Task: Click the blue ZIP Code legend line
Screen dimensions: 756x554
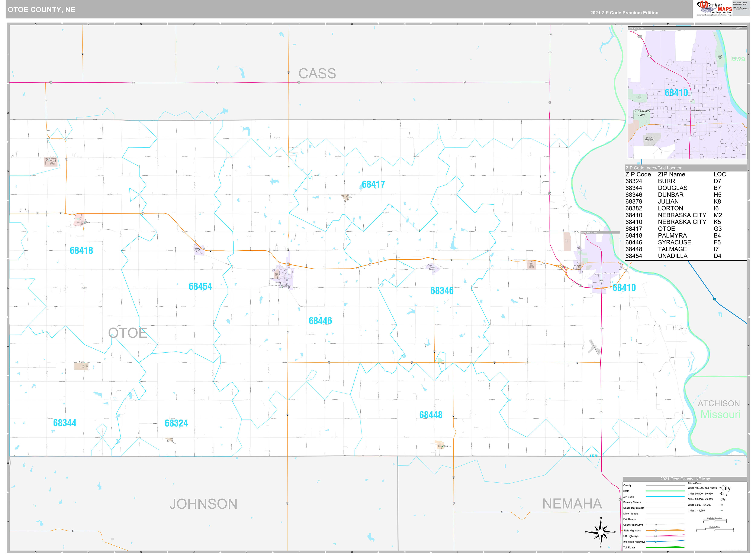Action: tap(665, 497)
